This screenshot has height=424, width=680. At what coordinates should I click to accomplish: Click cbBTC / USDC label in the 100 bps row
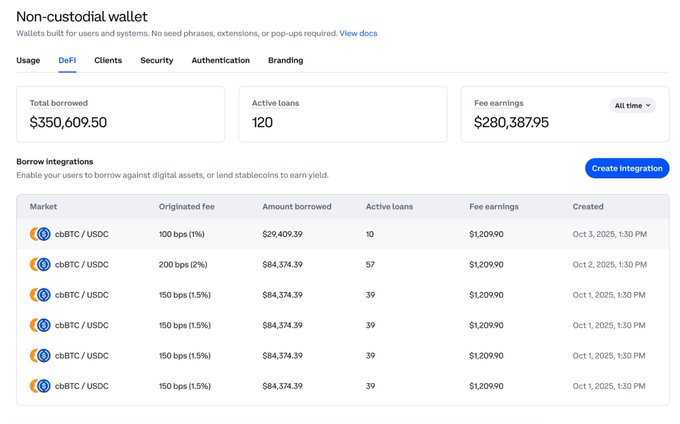pos(82,234)
